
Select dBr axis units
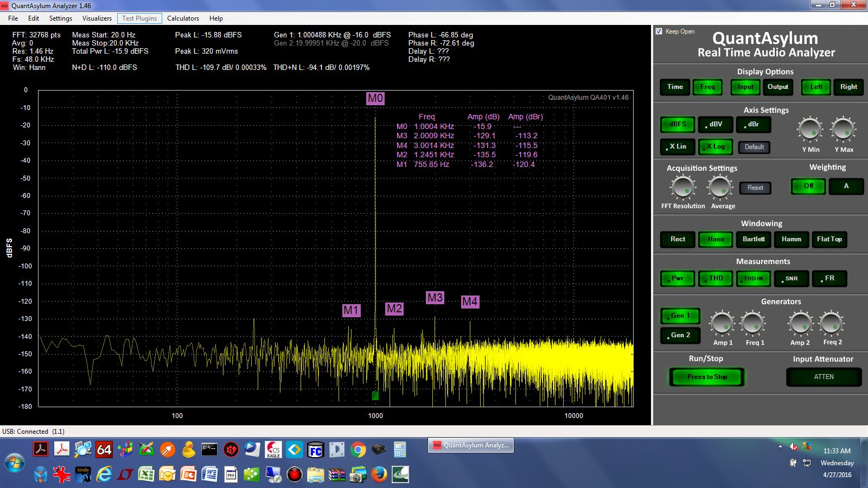[x=754, y=124]
